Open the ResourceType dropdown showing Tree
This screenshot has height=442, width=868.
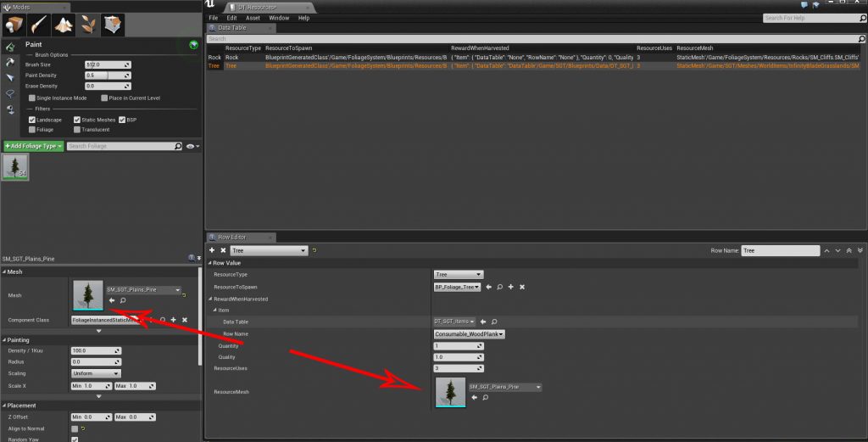[x=458, y=275]
